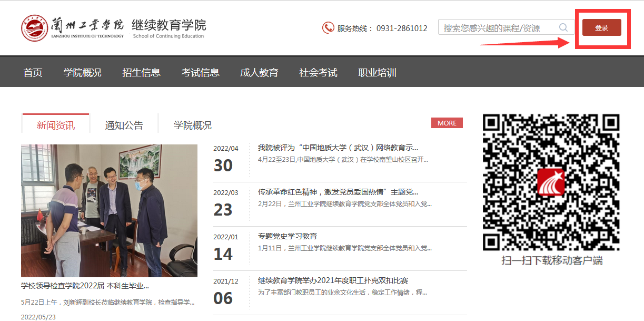Open the 2021年度职工扑克双扣比赛 article
This screenshot has height=321, width=644.
[333, 280]
